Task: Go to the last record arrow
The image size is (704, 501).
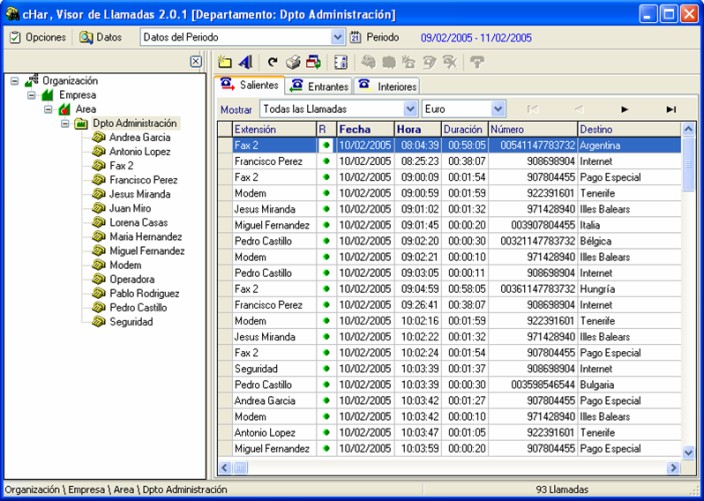Action: coord(671,108)
